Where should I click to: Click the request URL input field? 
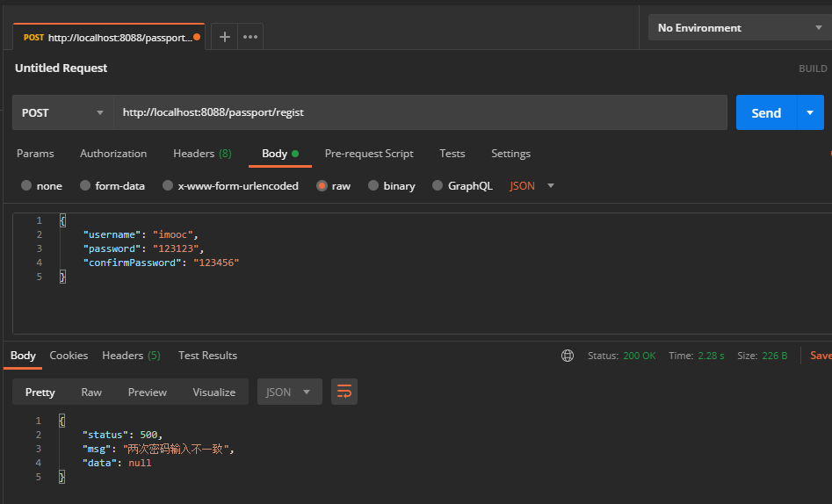click(x=420, y=112)
